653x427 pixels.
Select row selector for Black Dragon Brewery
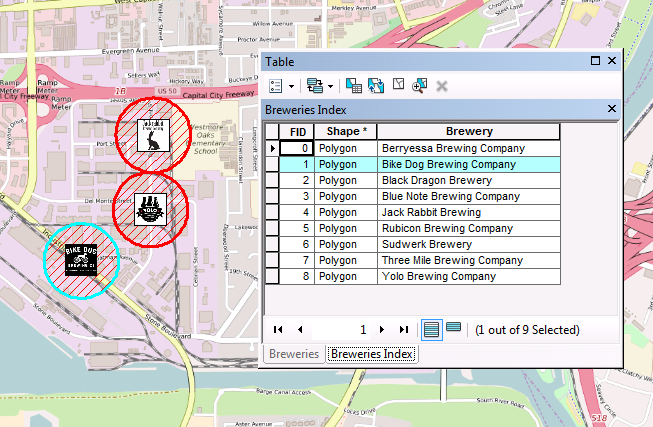coord(272,180)
